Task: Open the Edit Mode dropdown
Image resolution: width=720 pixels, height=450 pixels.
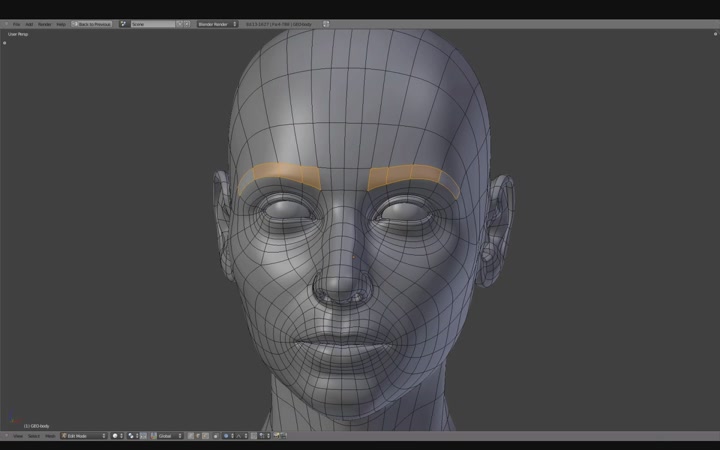Action: [84, 436]
